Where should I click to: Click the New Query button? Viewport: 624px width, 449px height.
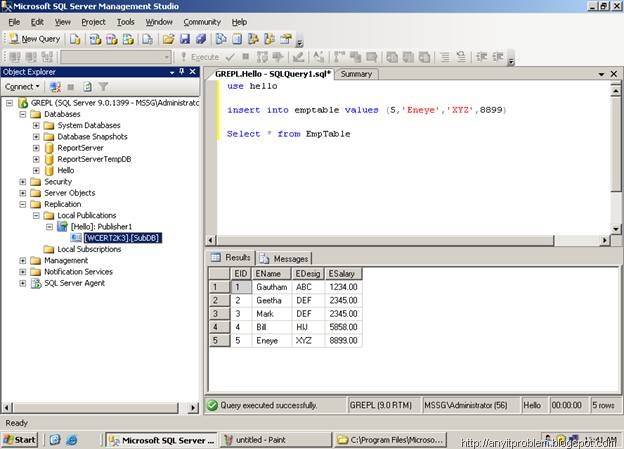[x=35, y=39]
